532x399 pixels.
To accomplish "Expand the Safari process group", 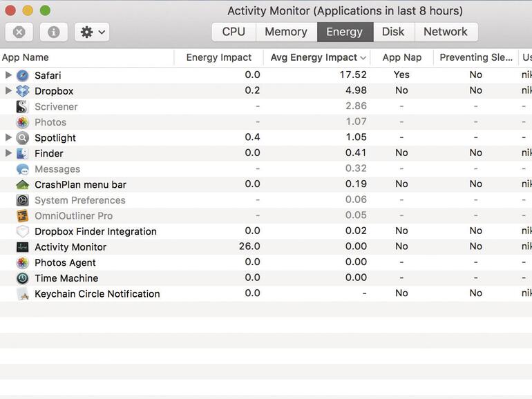I will click(8, 75).
